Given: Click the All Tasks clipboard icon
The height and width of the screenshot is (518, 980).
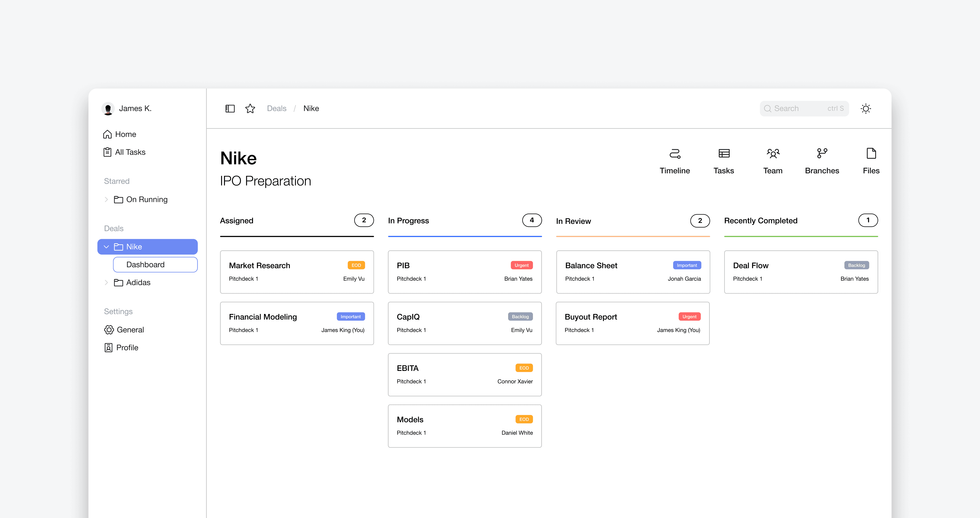Looking at the screenshot, I should pyautogui.click(x=107, y=152).
